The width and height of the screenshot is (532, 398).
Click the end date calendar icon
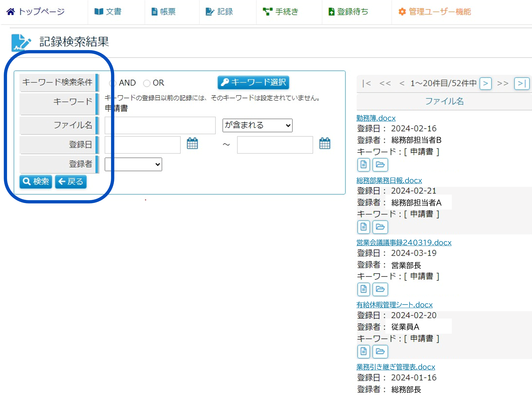(325, 143)
